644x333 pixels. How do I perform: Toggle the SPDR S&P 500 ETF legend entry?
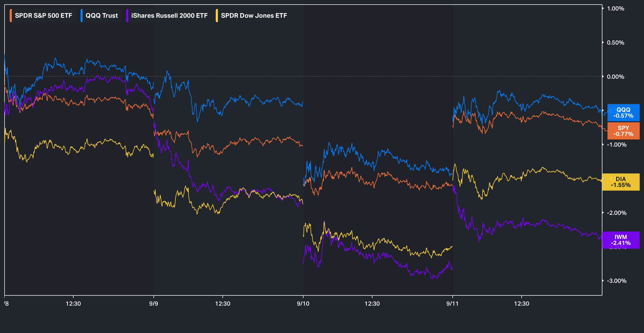41,16
